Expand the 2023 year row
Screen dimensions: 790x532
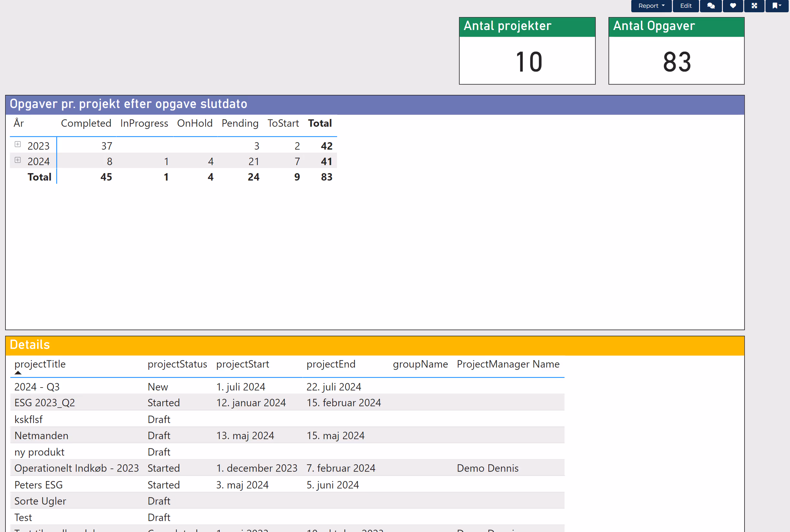(x=18, y=144)
